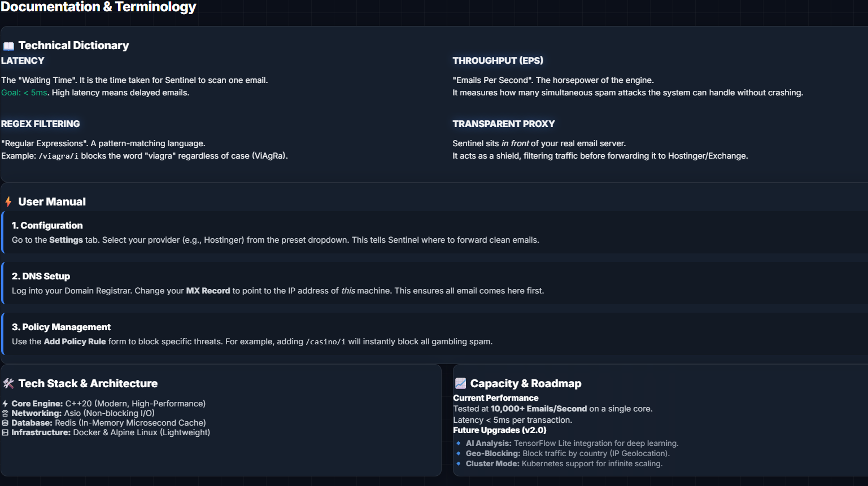Click the bold Add Policy Rule text

[x=75, y=342]
